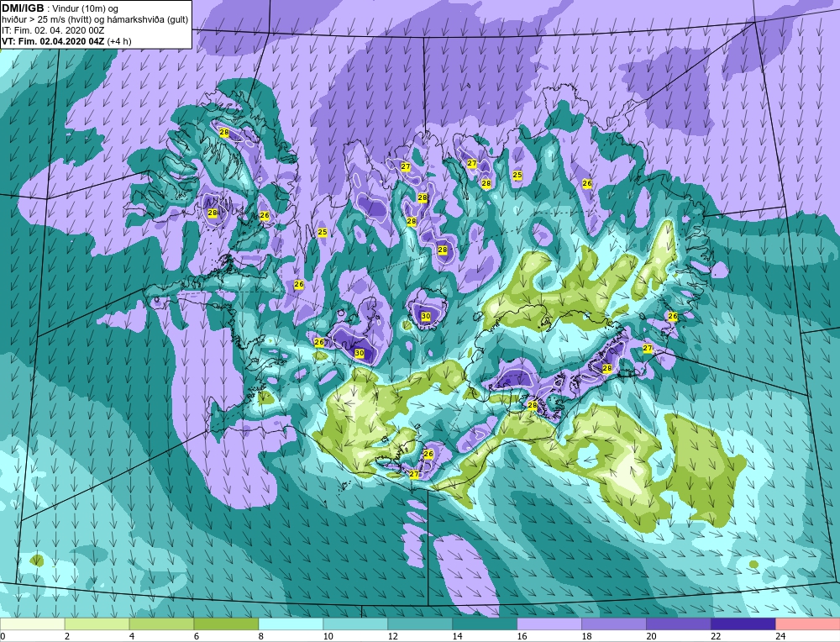Select the 4–6 m/s green legend swatch
Image resolution: width=840 pixels, height=642 pixels.
pyautogui.click(x=162, y=624)
